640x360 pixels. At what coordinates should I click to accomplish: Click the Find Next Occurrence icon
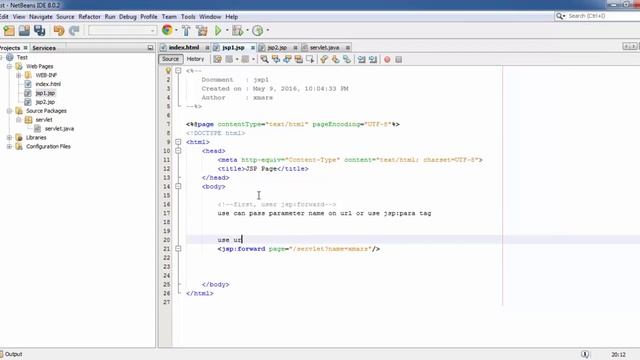coord(287,60)
